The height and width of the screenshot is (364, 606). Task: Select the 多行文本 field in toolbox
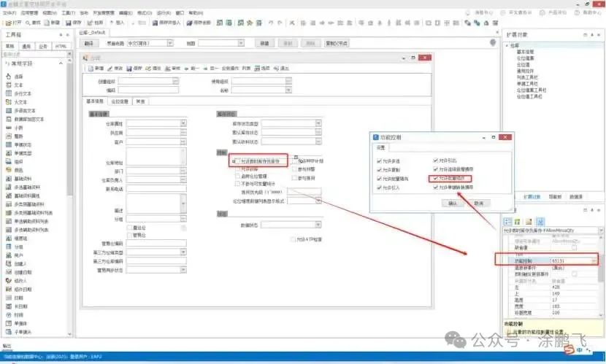click(x=23, y=93)
